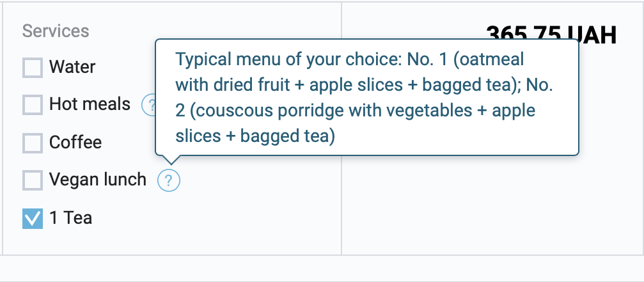Click the "1 Tea" service label
Image resolution: width=644 pixels, height=282 pixels.
pos(71,218)
